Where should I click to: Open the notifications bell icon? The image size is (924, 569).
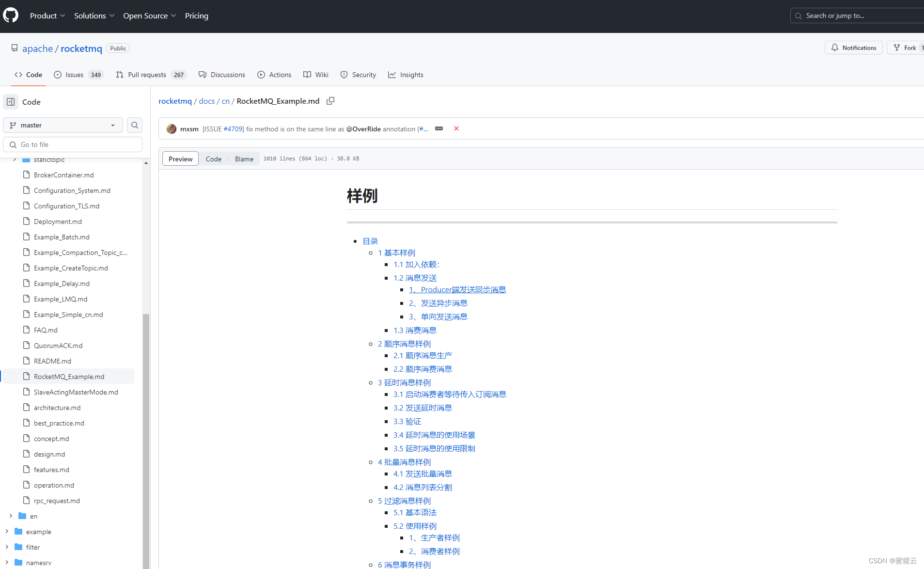click(834, 47)
